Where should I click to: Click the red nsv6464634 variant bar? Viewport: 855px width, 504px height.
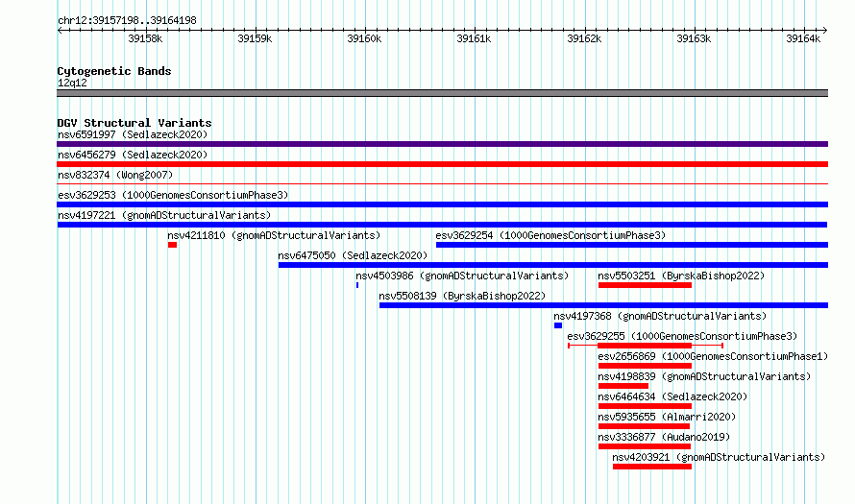pos(645,406)
